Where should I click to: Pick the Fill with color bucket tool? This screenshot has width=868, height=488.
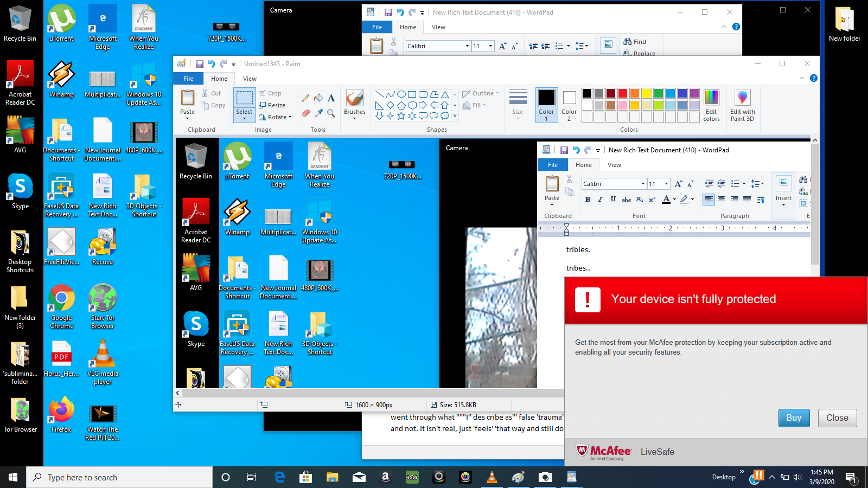coord(318,98)
